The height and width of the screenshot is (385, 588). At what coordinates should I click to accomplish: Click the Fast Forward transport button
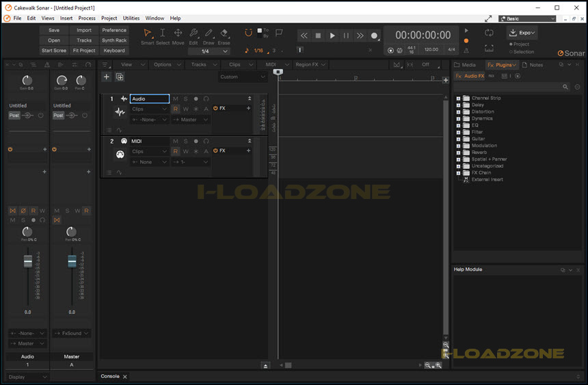[x=360, y=36]
